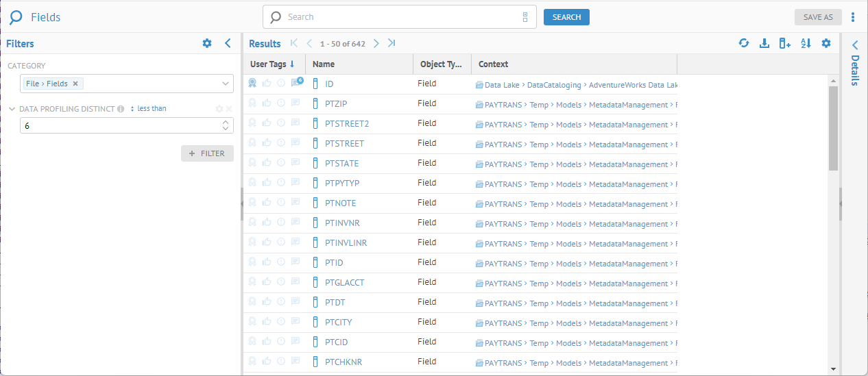
Task: Collapse the Data Profiling Distinct filter
Action: click(12, 109)
